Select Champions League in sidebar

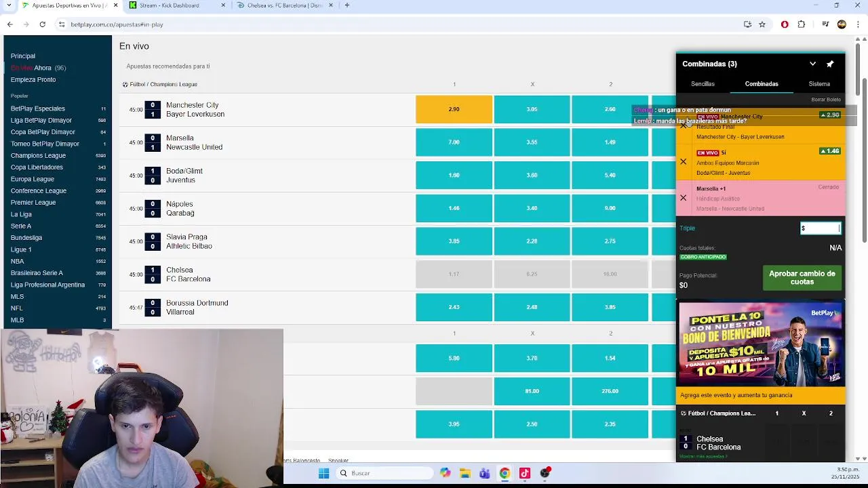click(x=38, y=155)
